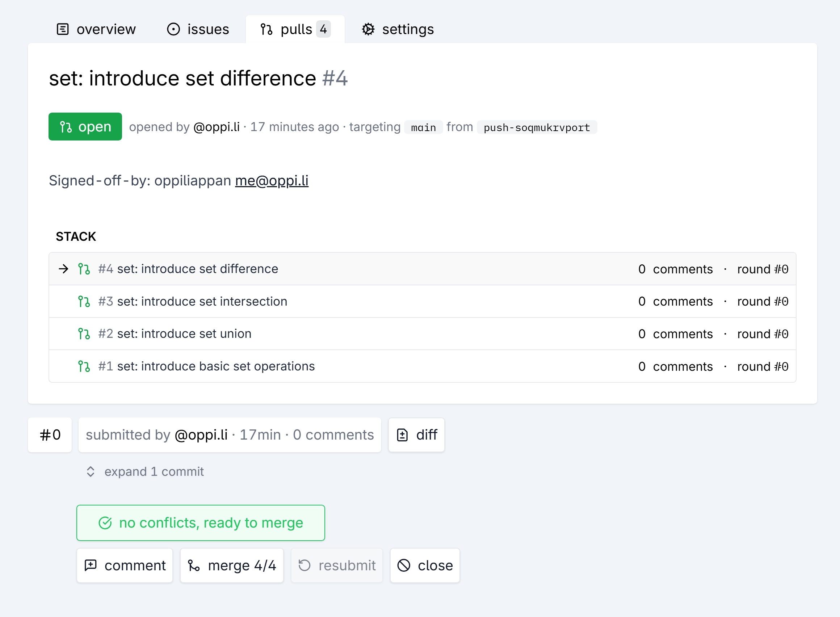Open the overview tab
Viewport: 840px width, 617px height.
96,29
